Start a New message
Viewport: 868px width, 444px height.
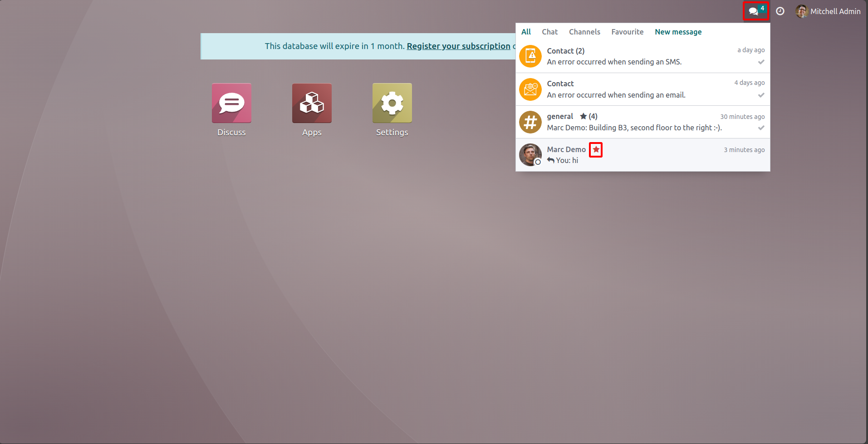click(678, 32)
